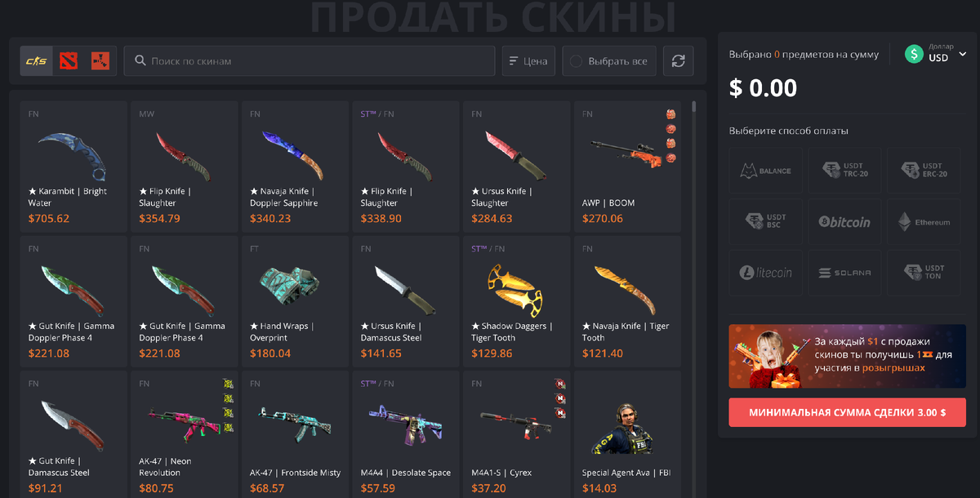Select the CS game icon tab
The width and height of the screenshot is (980, 498).
(37, 61)
